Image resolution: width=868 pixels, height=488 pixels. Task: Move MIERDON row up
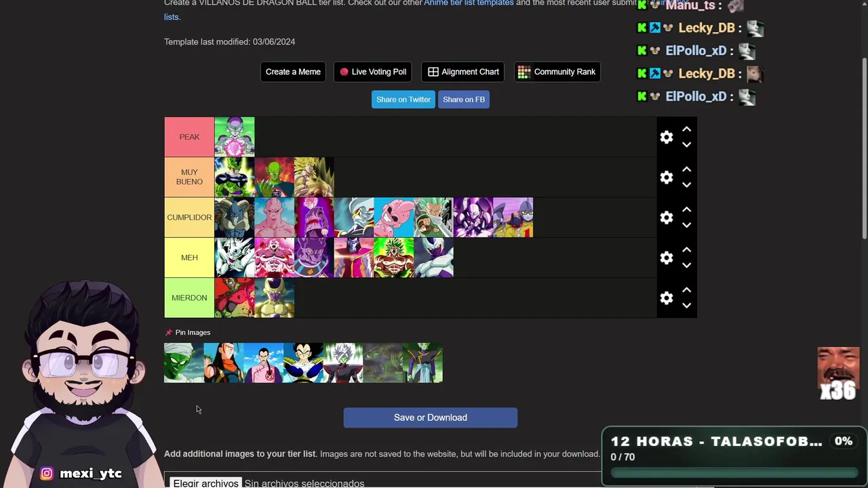coord(686,289)
